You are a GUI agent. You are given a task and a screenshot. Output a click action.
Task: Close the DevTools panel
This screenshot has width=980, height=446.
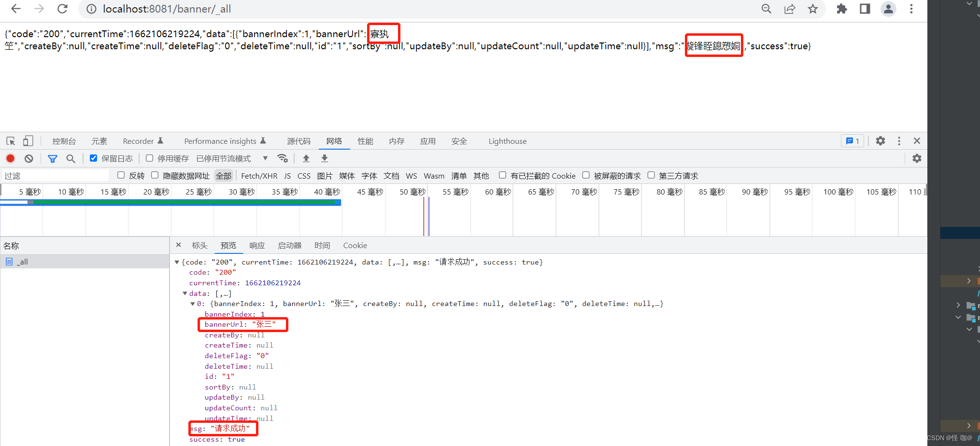click(x=917, y=141)
